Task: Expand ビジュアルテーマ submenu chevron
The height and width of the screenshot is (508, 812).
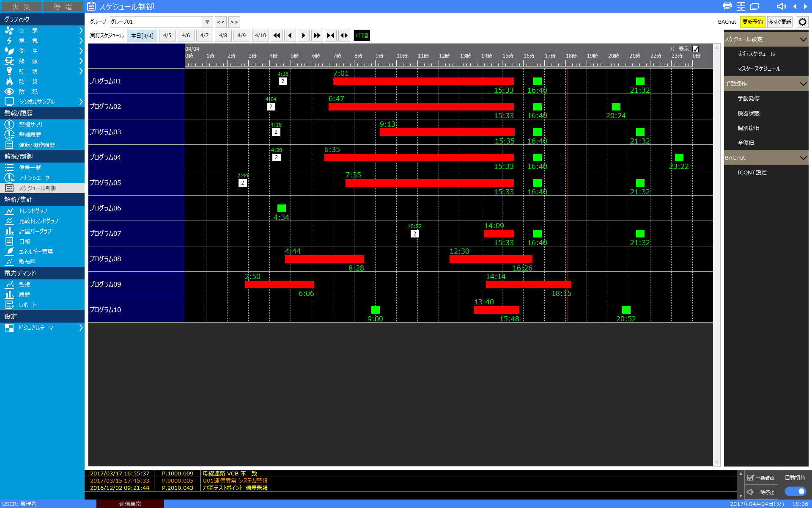Action: (x=81, y=328)
